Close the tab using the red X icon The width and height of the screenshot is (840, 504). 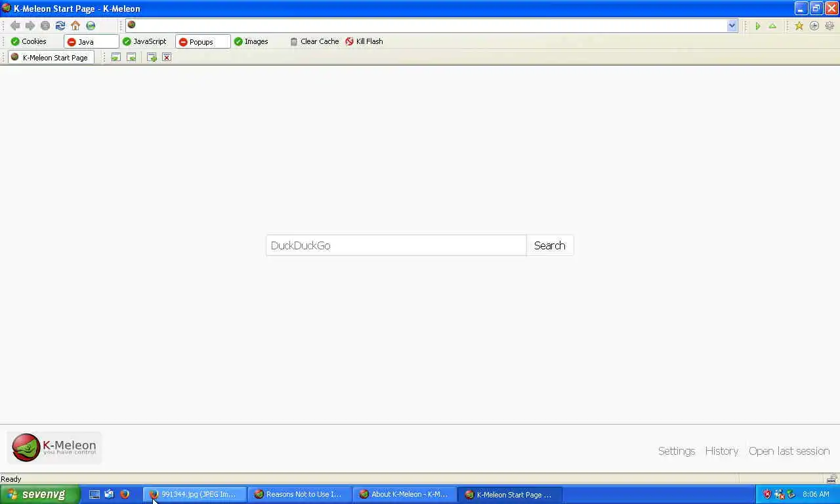click(167, 57)
